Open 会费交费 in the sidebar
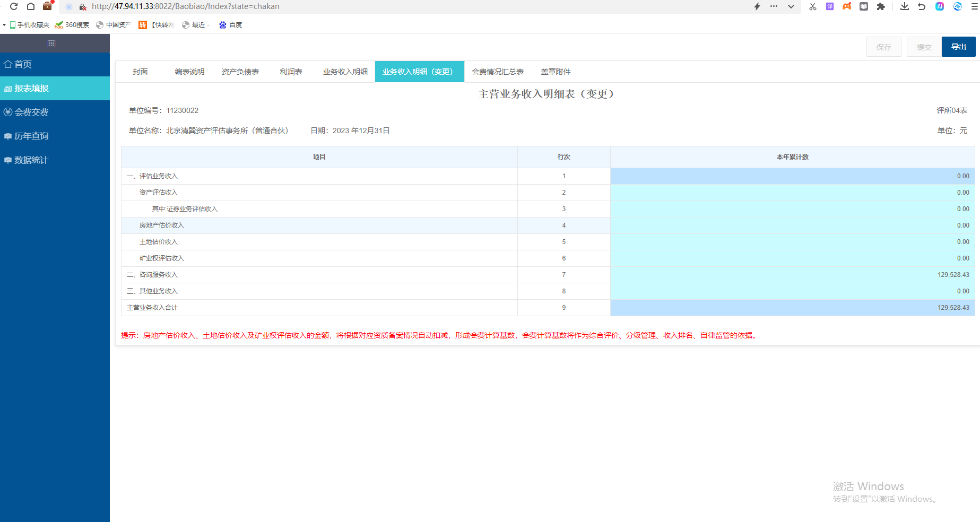Viewport: 980px width, 522px height. click(32, 112)
